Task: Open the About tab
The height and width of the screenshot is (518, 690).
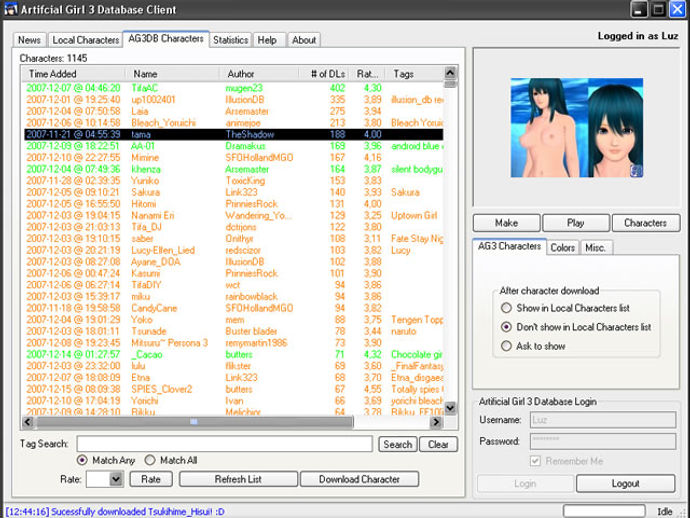Action: tap(304, 40)
